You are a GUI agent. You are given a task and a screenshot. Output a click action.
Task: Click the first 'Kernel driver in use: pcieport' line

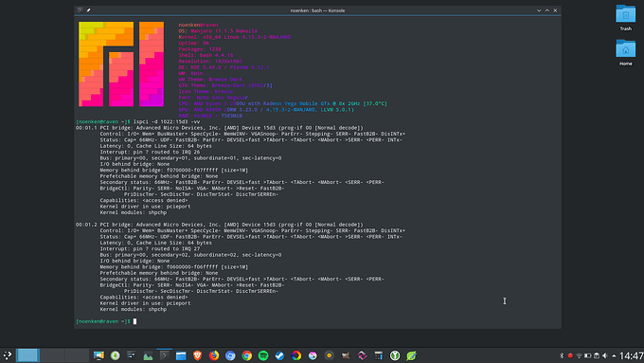click(x=146, y=207)
